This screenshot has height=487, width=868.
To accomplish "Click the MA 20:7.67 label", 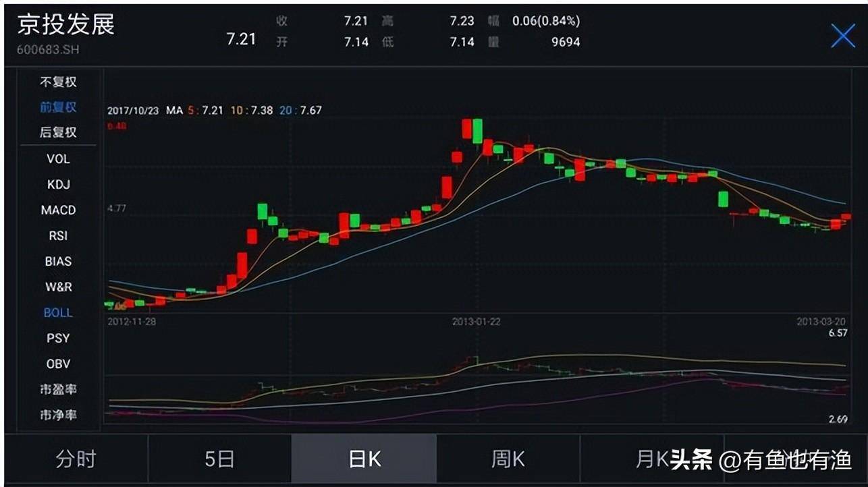I will tap(301, 110).
